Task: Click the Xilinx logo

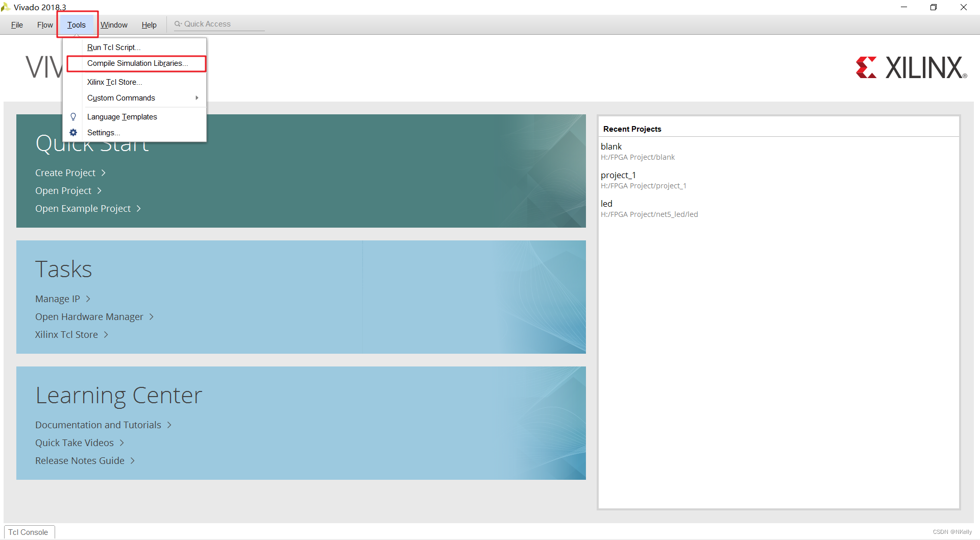Action: [911, 68]
